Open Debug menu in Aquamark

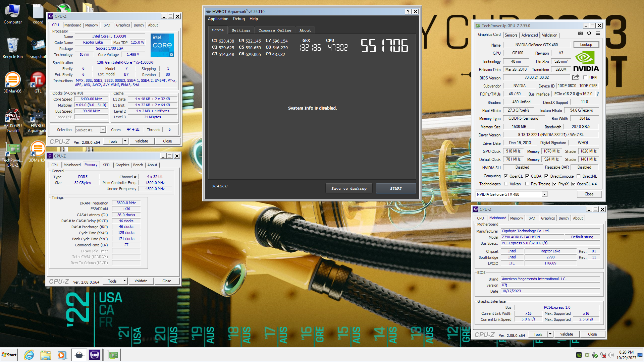(239, 19)
